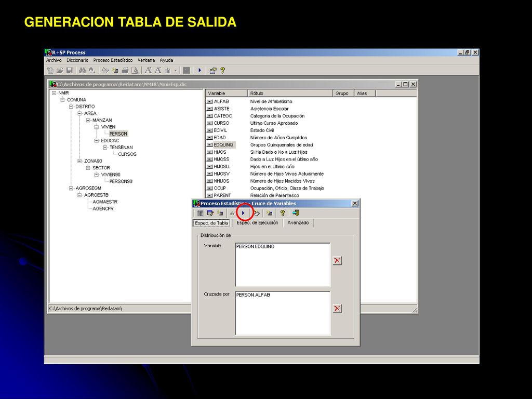This screenshot has height=399, width=532.
Task: Remove the PERSON.ALFAB cross variable with red X
Action: (337, 309)
